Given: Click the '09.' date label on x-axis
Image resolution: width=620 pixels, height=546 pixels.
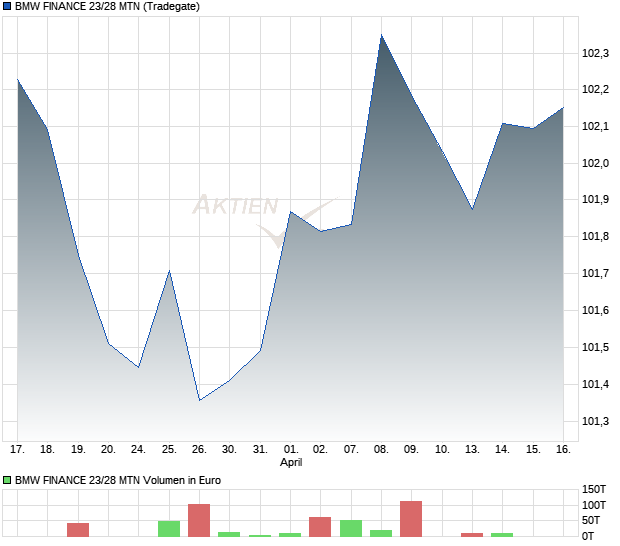Looking at the screenshot, I should [x=411, y=449].
